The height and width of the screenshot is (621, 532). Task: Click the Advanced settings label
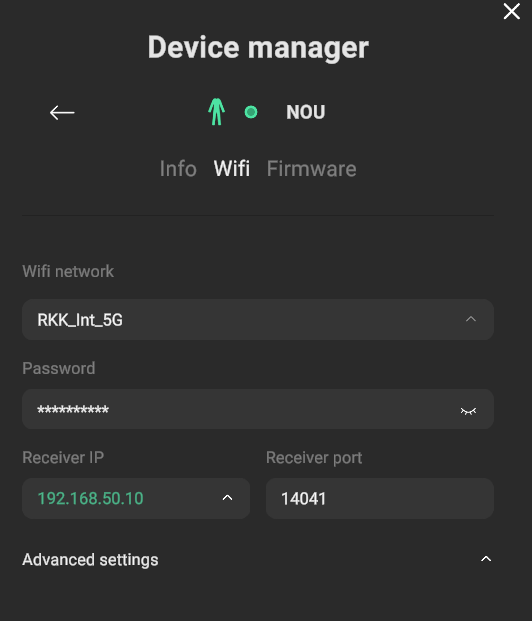(90, 560)
